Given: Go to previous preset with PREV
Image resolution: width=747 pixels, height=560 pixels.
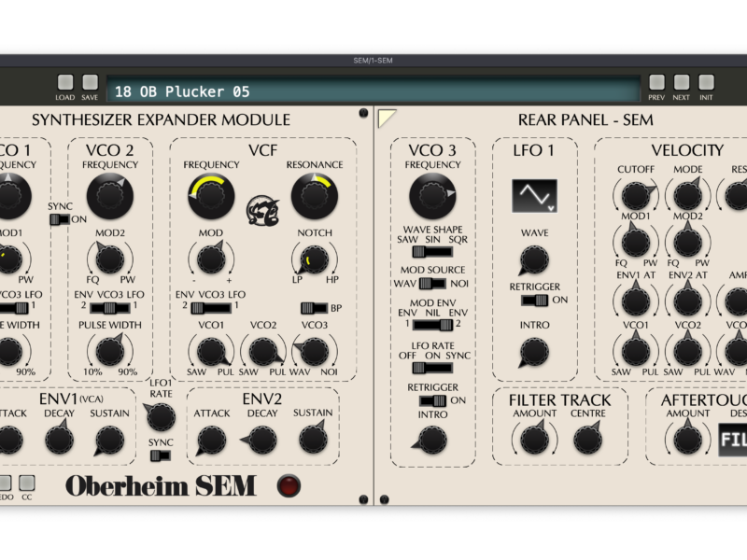Looking at the screenshot, I should click(x=657, y=83).
